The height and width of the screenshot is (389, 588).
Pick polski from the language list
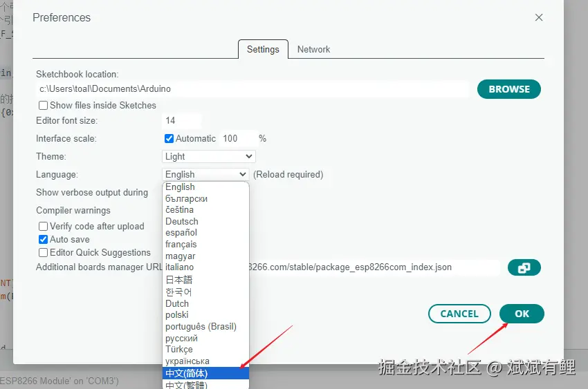pyautogui.click(x=206, y=315)
